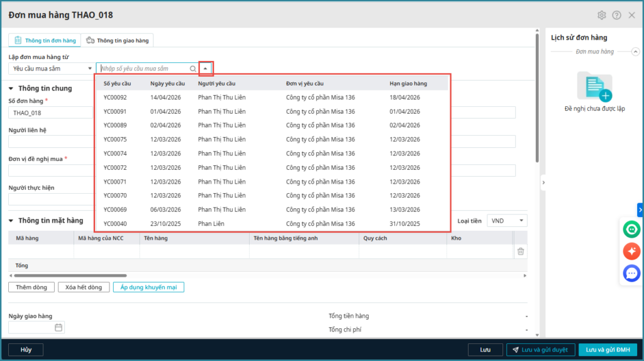
Task: Collapse the request number dropdown arrow
Action: click(206, 69)
